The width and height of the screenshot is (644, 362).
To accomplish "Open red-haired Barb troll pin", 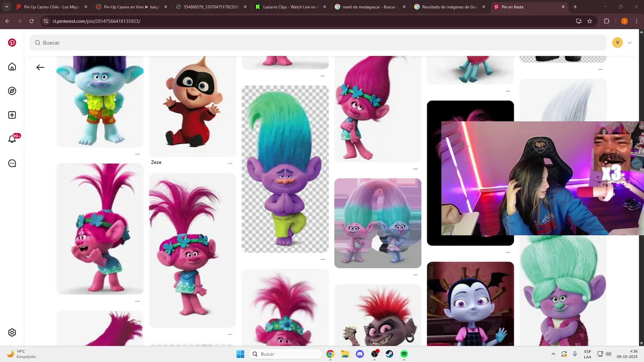I will pos(378,315).
